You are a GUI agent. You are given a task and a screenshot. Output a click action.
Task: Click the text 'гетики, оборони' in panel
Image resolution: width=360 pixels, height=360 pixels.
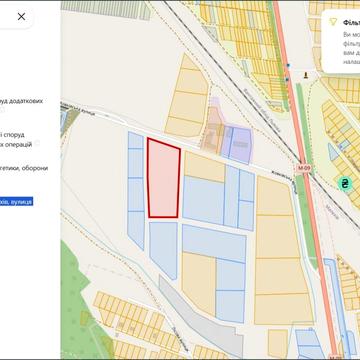pos(24,168)
